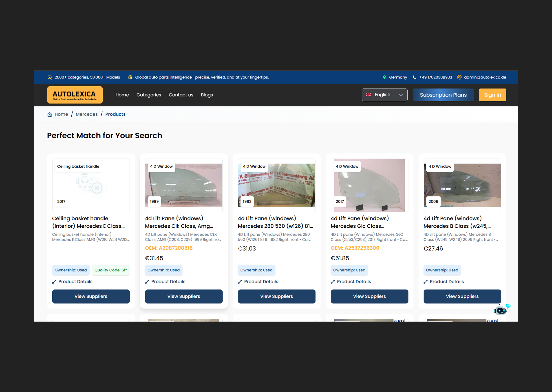Click the Germany location pin icon
This screenshot has height=392, width=552.
coord(384,77)
